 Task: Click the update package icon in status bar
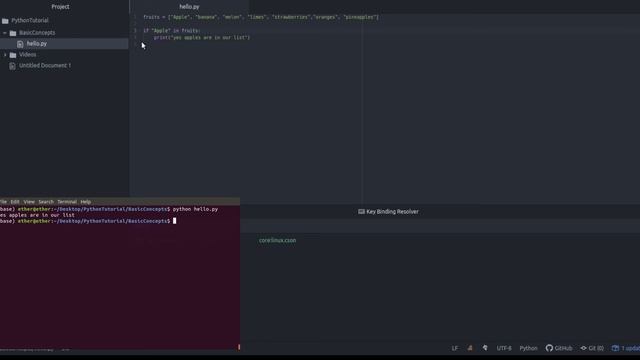(615, 348)
